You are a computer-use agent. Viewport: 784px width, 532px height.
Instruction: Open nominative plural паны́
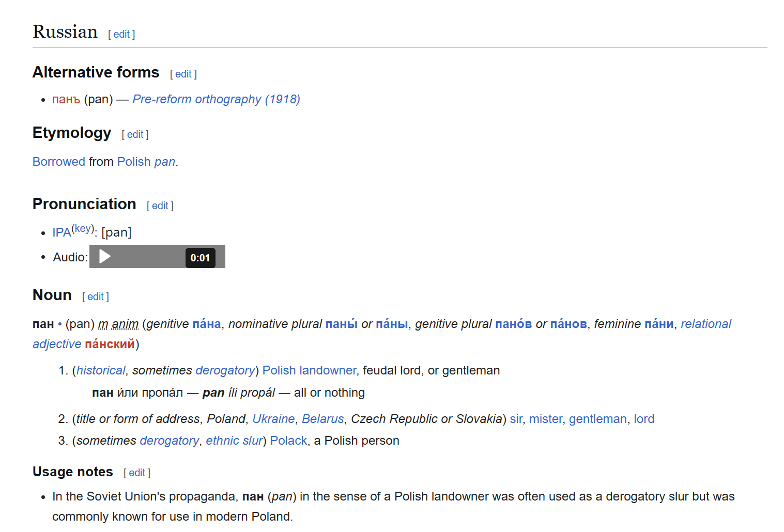(342, 324)
